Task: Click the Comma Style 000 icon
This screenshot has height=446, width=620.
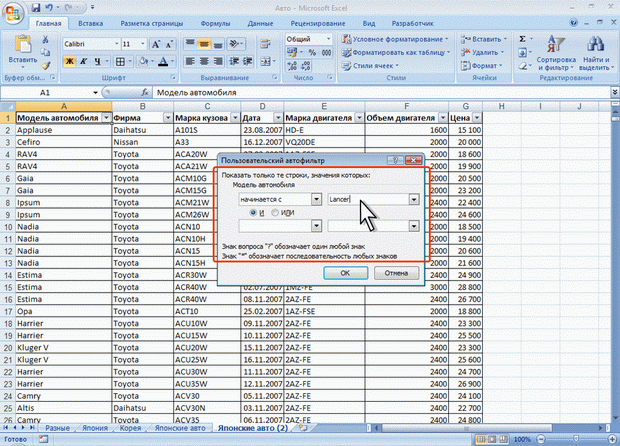Action: pyautogui.click(x=326, y=52)
